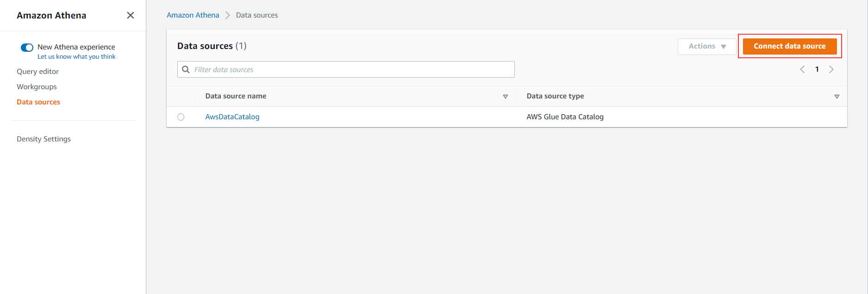Click the Filter data sources search field
The image size is (868, 294).
tap(346, 69)
